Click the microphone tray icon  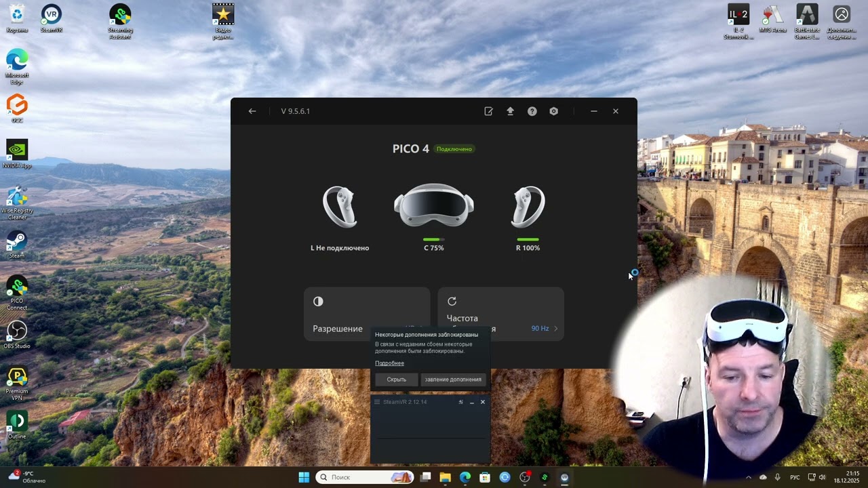click(x=778, y=477)
